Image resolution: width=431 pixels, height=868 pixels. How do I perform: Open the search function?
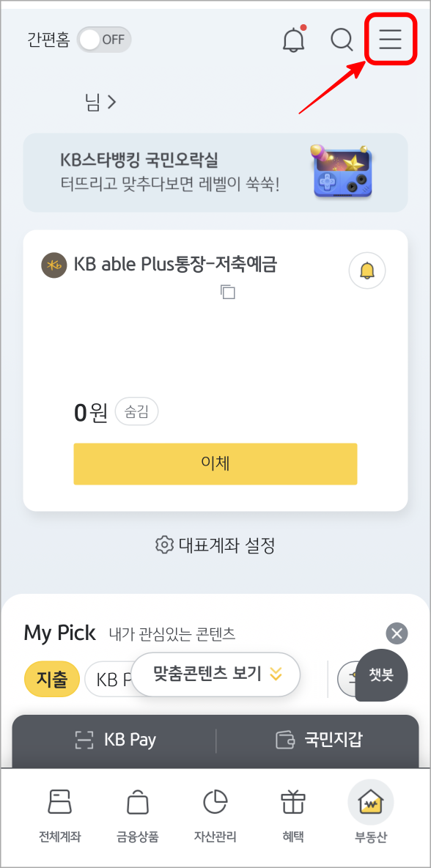click(x=342, y=40)
